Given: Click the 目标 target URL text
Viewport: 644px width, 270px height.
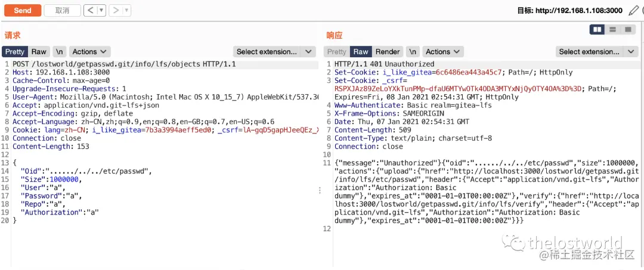Looking at the screenshot, I should 569,11.
